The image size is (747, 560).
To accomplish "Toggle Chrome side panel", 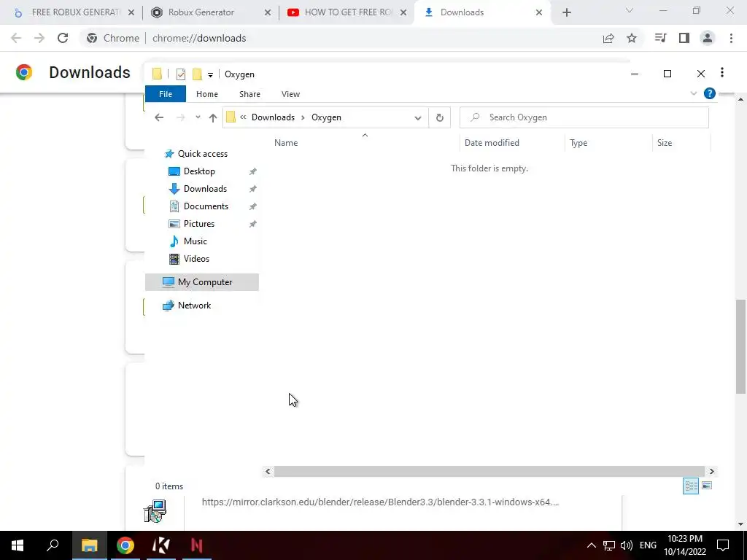I will pyautogui.click(x=684, y=38).
